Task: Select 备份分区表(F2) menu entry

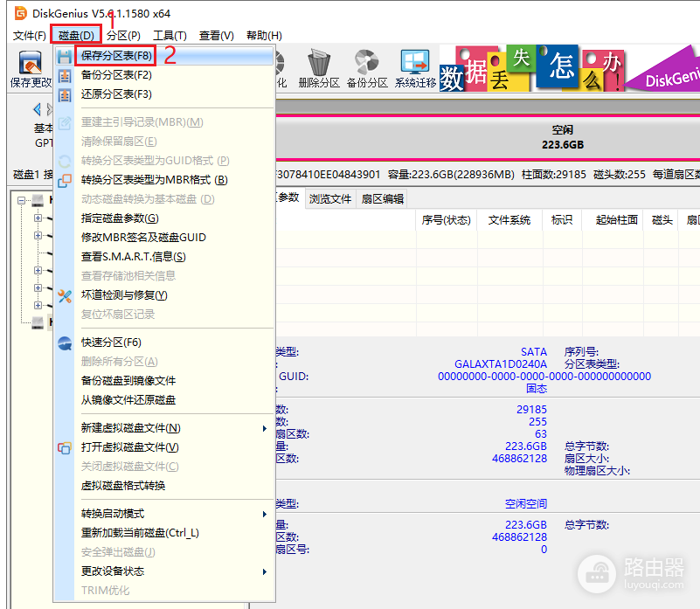Action: [163, 75]
